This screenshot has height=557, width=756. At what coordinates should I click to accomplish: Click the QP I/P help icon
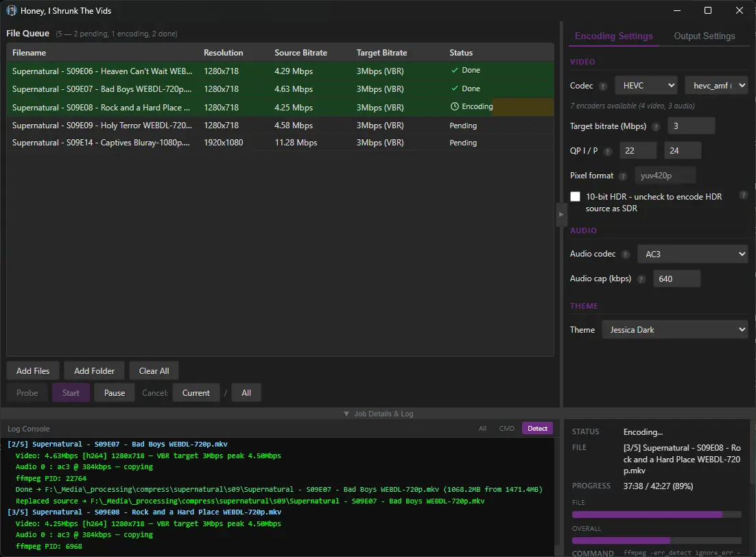click(x=608, y=152)
